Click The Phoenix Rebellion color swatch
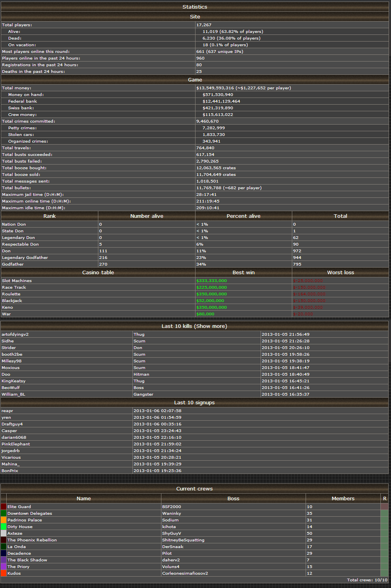Image resolution: width=391 pixels, height=588 pixels. point(4,540)
